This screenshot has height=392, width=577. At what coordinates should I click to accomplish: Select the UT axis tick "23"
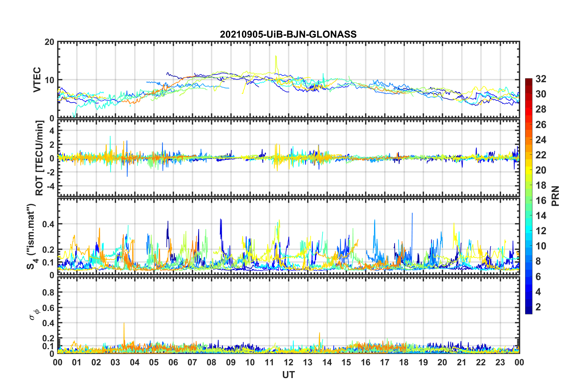(x=500, y=362)
